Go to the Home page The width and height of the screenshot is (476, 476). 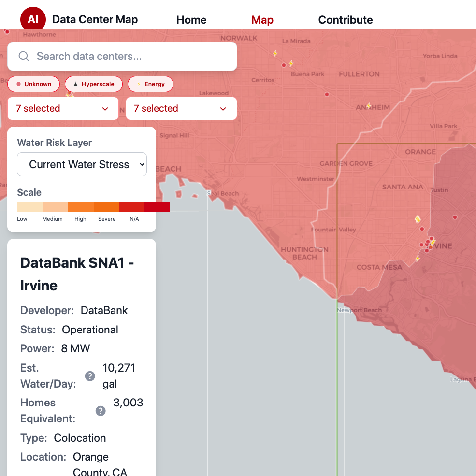click(191, 20)
